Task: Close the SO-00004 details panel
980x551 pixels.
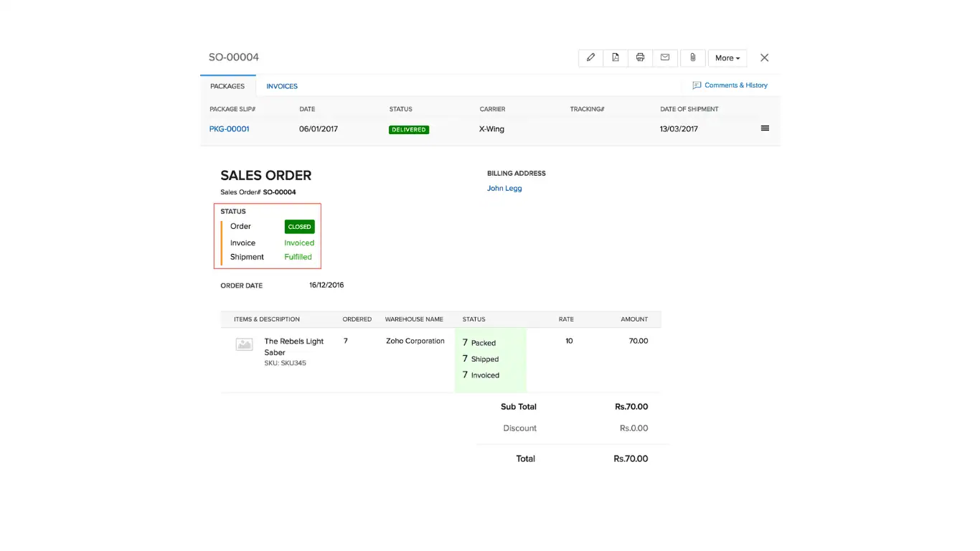Action: 764,57
